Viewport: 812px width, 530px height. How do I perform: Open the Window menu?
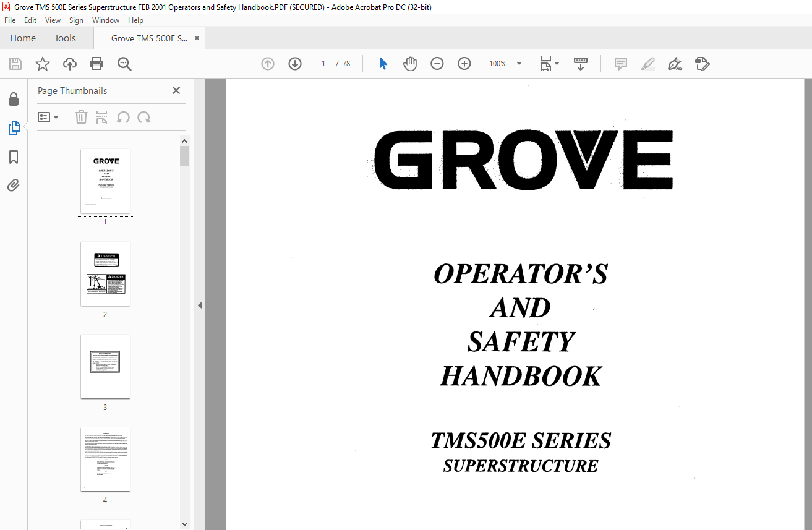pos(106,20)
